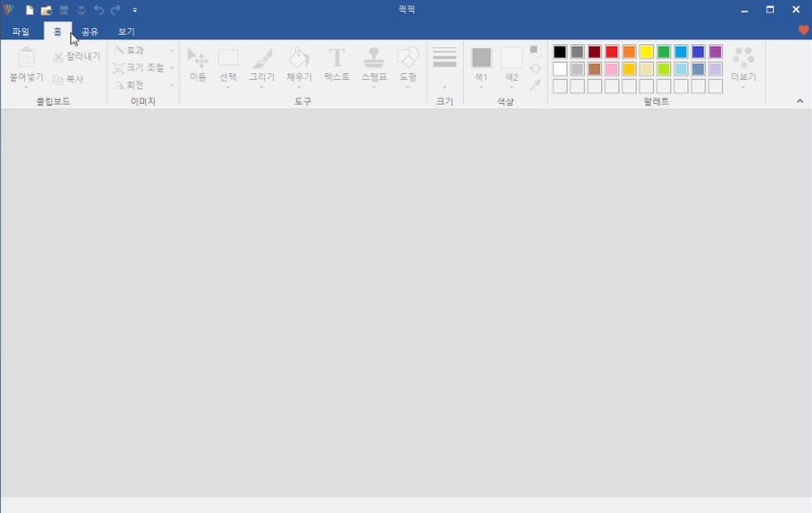Image resolution: width=812 pixels, height=513 pixels.
Task: Pick the lime green palette swatch
Action: pos(664,69)
